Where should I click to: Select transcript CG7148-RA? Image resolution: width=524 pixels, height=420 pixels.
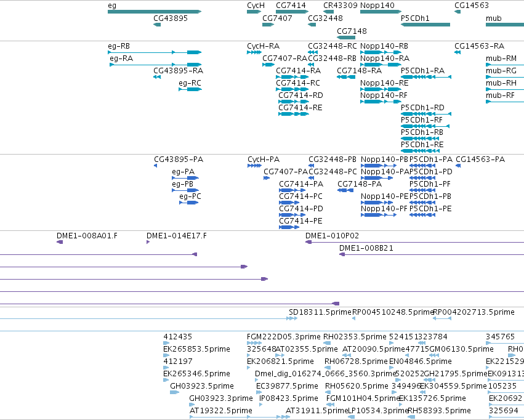click(x=346, y=77)
